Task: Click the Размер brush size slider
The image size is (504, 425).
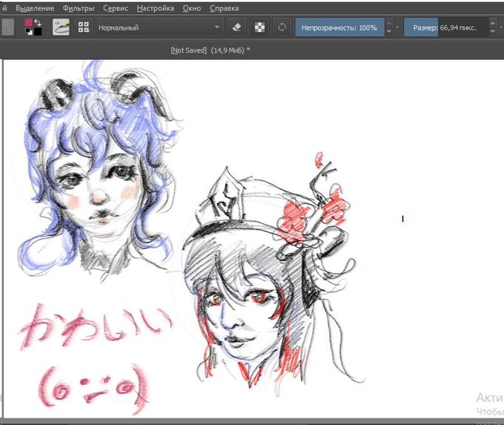Action: (x=446, y=27)
